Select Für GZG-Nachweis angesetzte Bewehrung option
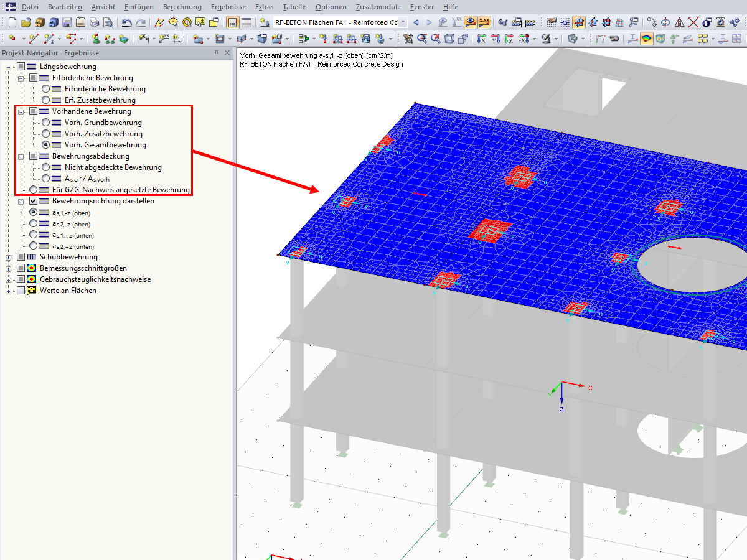The width and height of the screenshot is (747, 560). [33, 190]
